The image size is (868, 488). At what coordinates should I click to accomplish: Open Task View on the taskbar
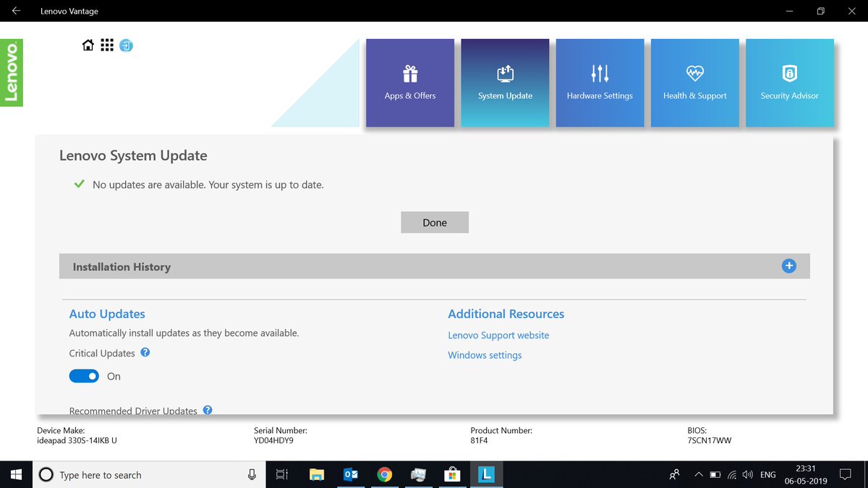pos(282,474)
